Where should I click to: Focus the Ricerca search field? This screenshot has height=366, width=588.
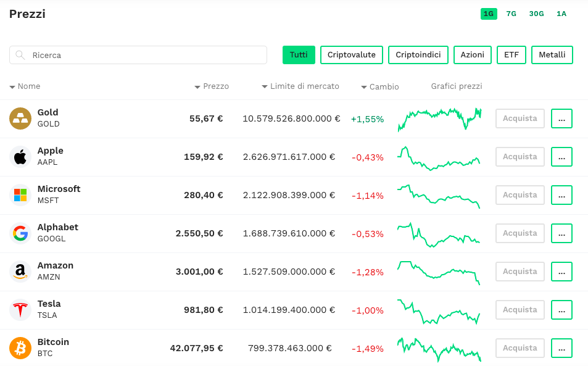(x=138, y=55)
